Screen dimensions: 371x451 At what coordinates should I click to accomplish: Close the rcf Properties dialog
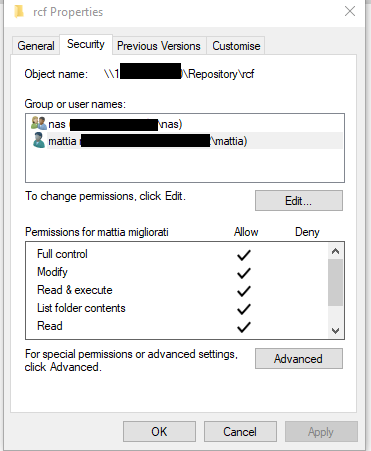tap(350, 11)
